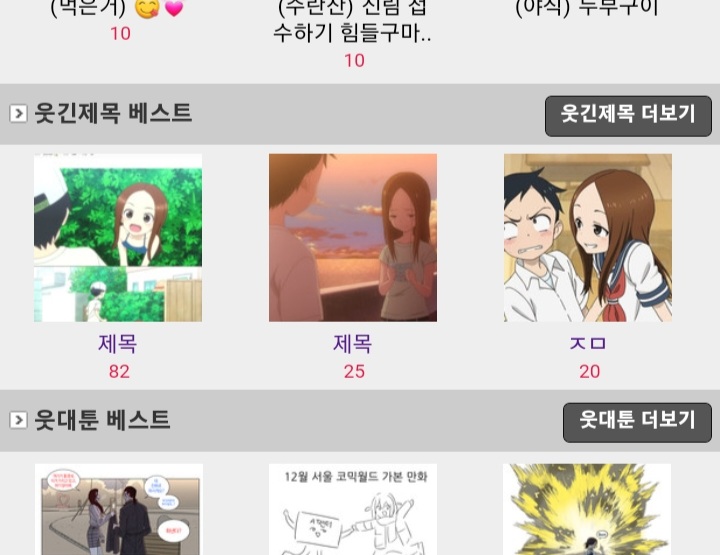Image resolution: width=720 pixels, height=555 pixels.
Task: Click comment count 20 under ㅈㅁ
Action: coord(589,371)
